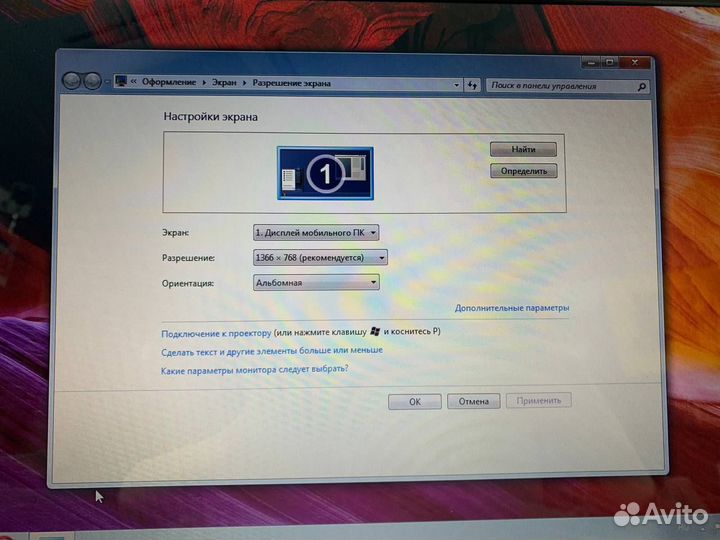720x540 pixels.
Task: Open Сделать текст и другие элементы больше link
Action: click(x=271, y=351)
